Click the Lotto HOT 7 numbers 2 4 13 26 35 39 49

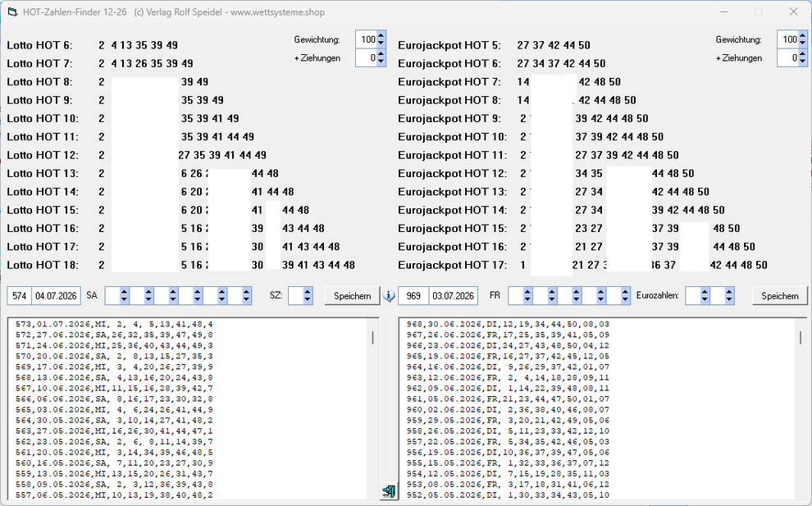146,64
